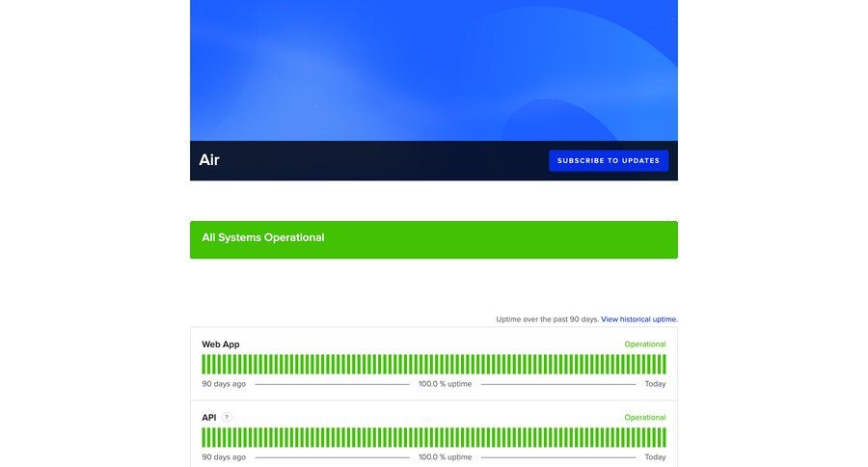This screenshot has width=868, height=467.
Task: Open the View historical uptime link
Action: (x=639, y=319)
